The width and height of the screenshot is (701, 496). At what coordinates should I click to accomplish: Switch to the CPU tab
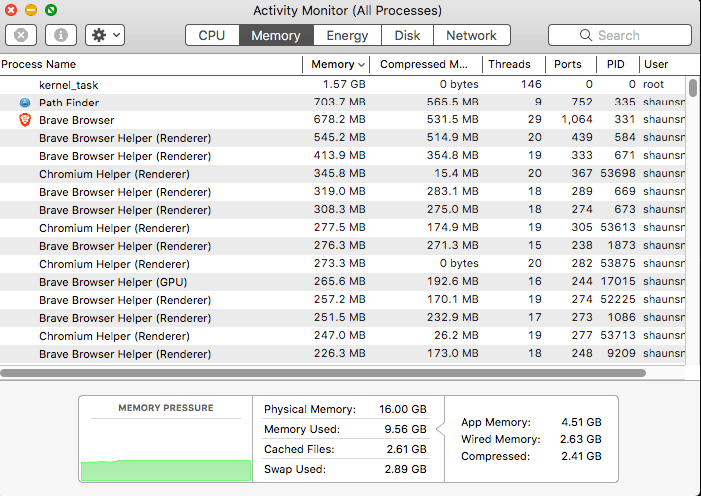coord(212,35)
